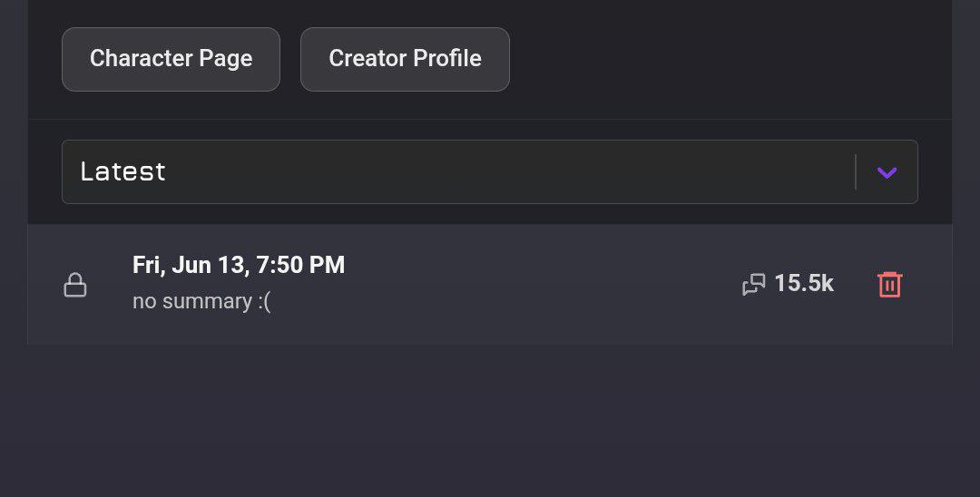Click the message bubbles icon
Viewport: 980px width, 497px height.
pyautogui.click(x=753, y=285)
